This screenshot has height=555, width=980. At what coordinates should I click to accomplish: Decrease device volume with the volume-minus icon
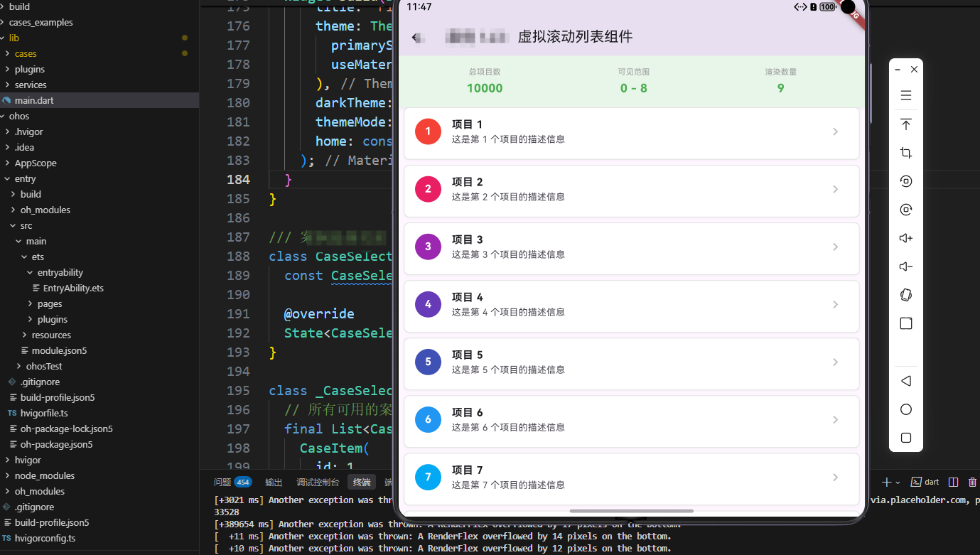pos(905,266)
